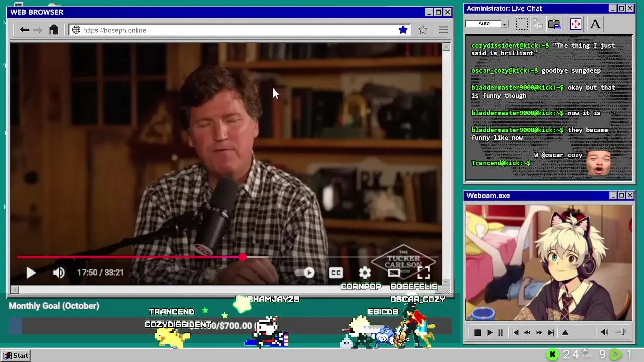Click the anime webcam image

tap(549, 262)
